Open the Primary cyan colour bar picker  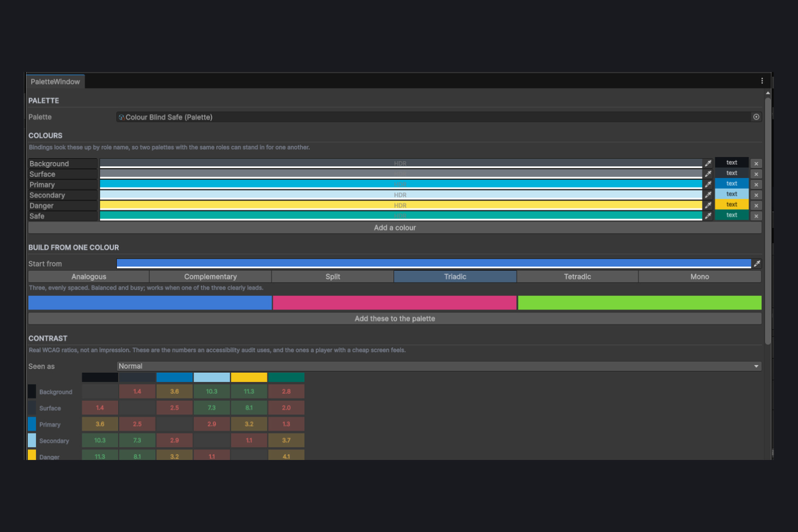click(401, 184)
